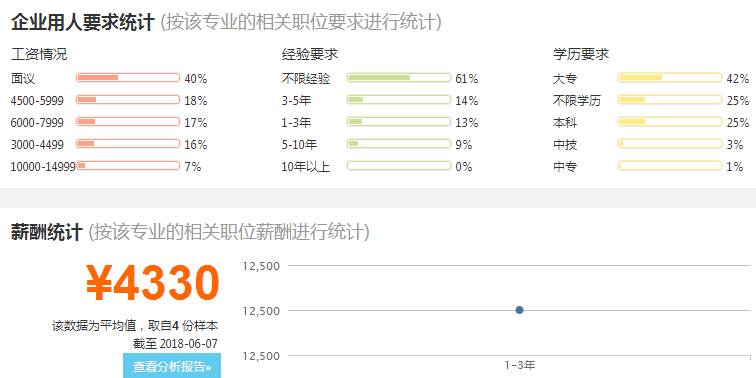Click the 7% value for 10000-14999

[193, 167]
